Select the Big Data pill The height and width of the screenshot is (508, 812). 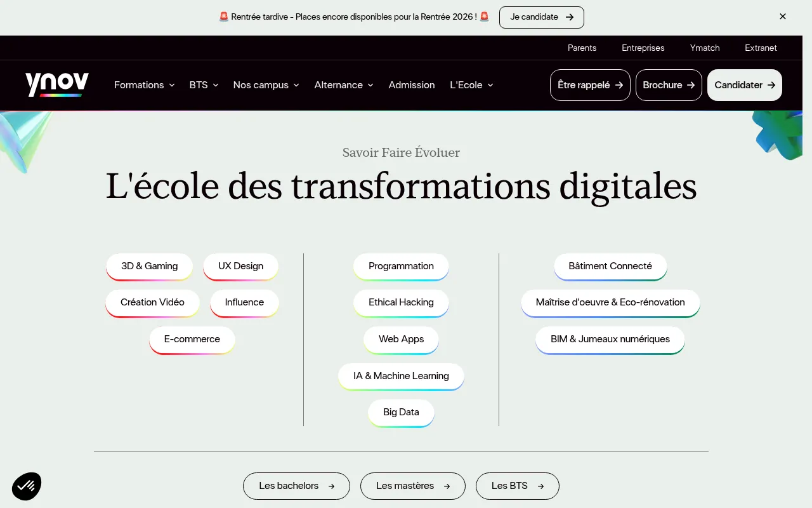[401, 413]
